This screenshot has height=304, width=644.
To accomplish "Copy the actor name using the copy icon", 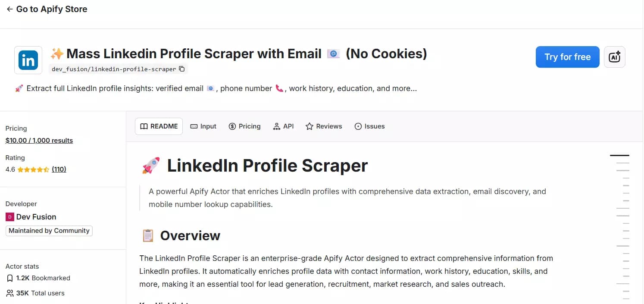I will point(181,69).
